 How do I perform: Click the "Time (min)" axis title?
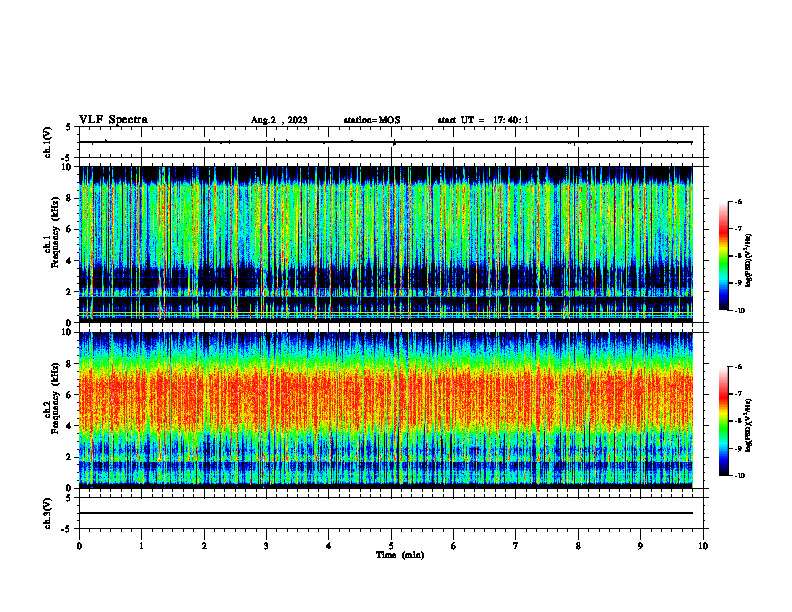(400, 555)
